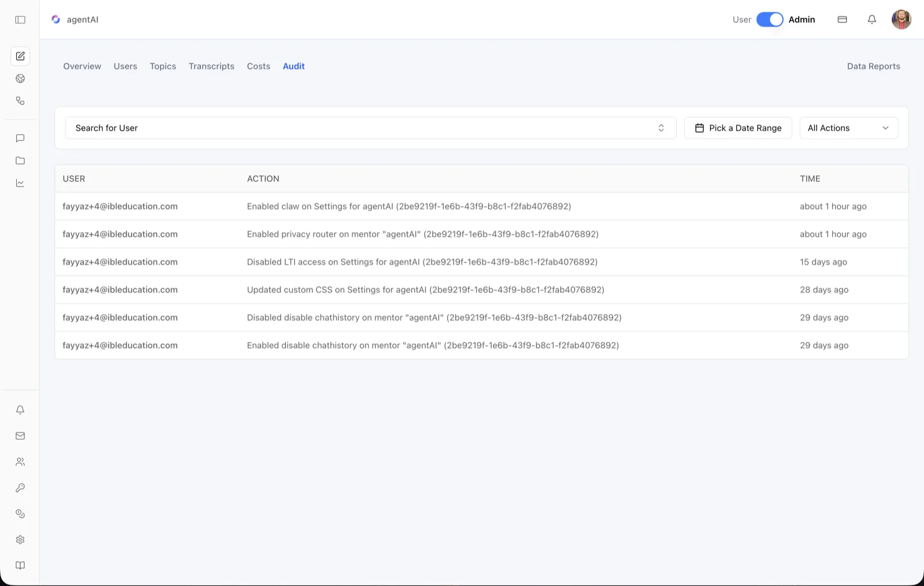Image resolution: width=924 pixels, height=586 pixels.
Task: Click calendar icon in Pick a Date Range
Action: pyautogui.click(x=699, y=128)
